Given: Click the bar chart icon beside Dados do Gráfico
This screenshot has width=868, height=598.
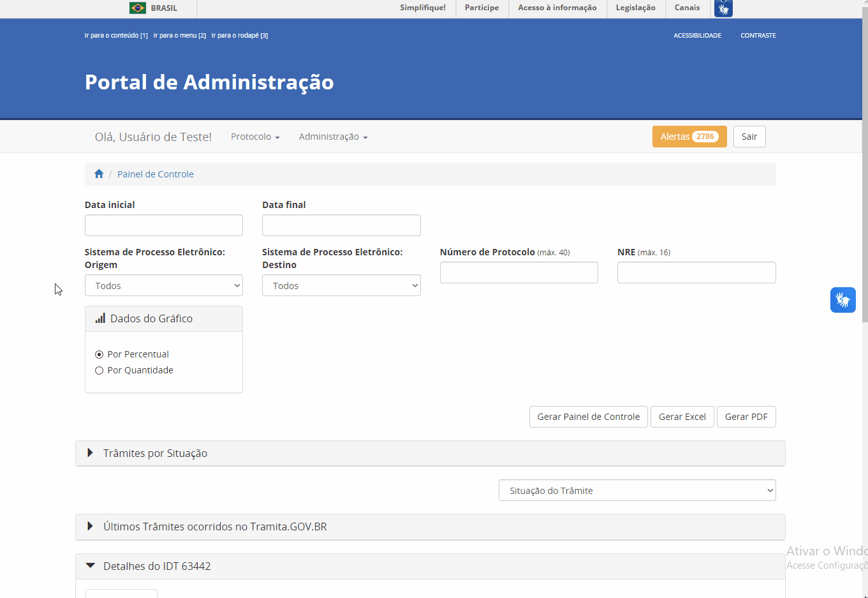Looking at the screenshot, I should [100, 318].
